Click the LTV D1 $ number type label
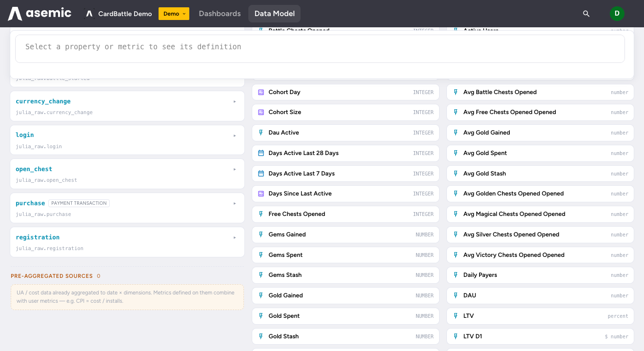Screen dimensions: 644x351 click(x=616, y=336)
